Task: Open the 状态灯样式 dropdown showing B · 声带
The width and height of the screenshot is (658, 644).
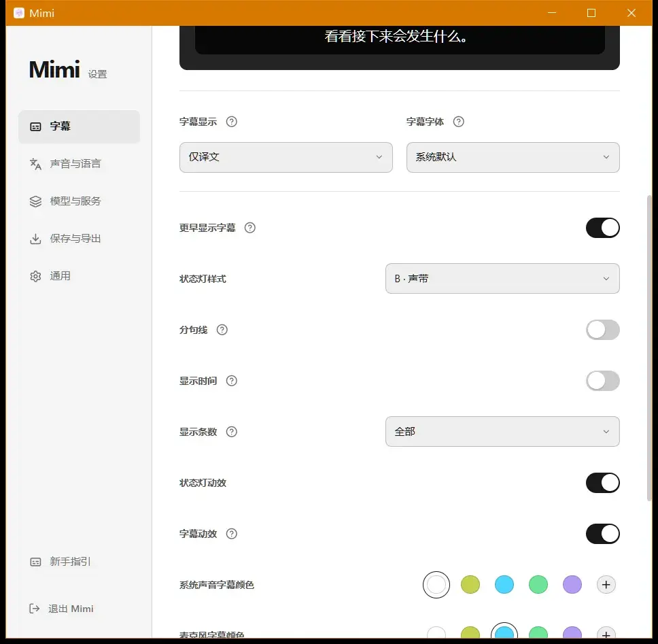Action: tap(502, 278)
